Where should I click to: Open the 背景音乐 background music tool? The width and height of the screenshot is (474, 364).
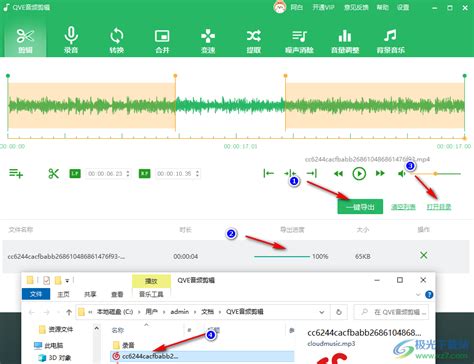coord(390,40)
